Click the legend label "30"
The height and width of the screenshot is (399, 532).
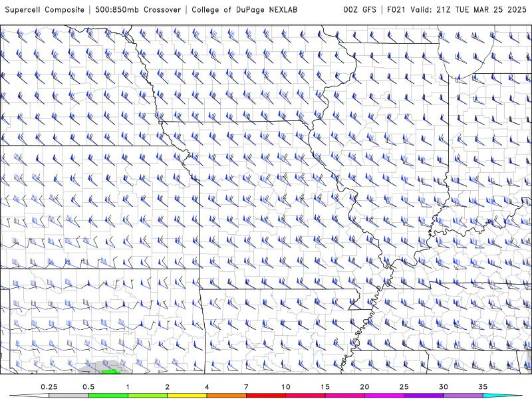[443, 387]
